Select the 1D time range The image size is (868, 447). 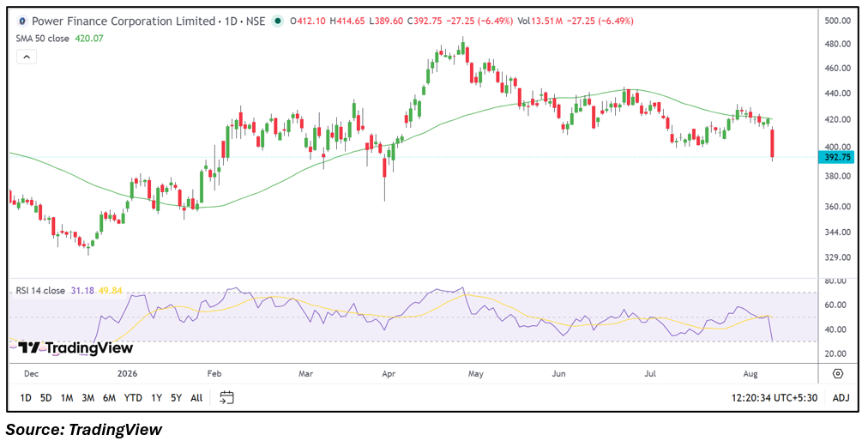point(26,398)
